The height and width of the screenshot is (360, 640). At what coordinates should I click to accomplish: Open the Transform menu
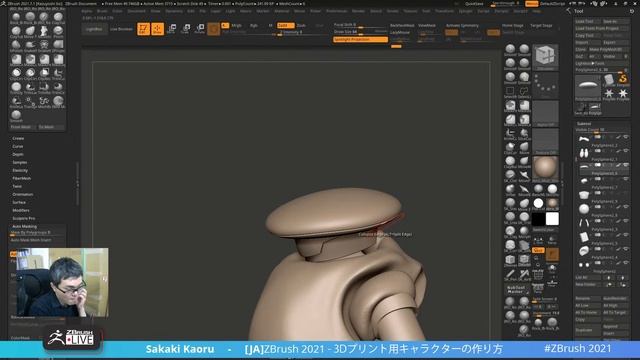pyautogui.click(x=444, y=11)
